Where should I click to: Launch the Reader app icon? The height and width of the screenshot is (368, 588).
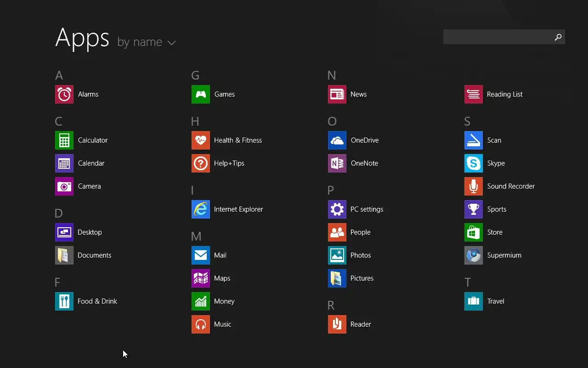pos(337,324)
